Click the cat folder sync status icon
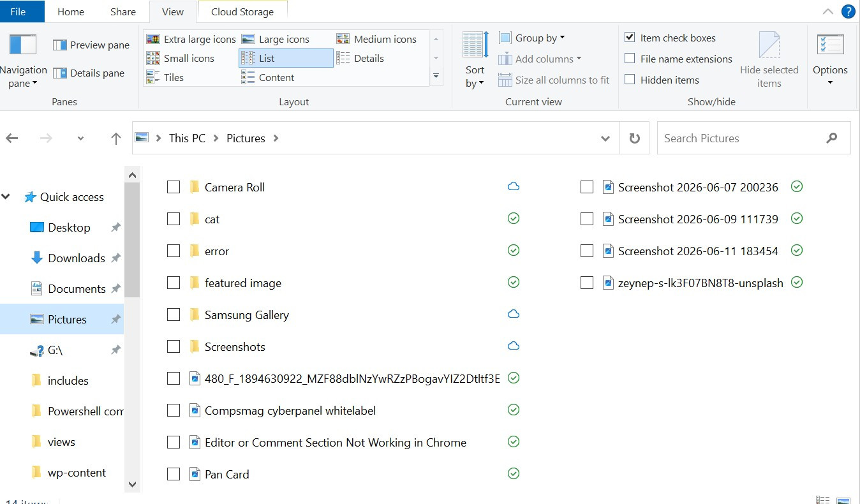860x504 pixels. click(x=514, y=218)
